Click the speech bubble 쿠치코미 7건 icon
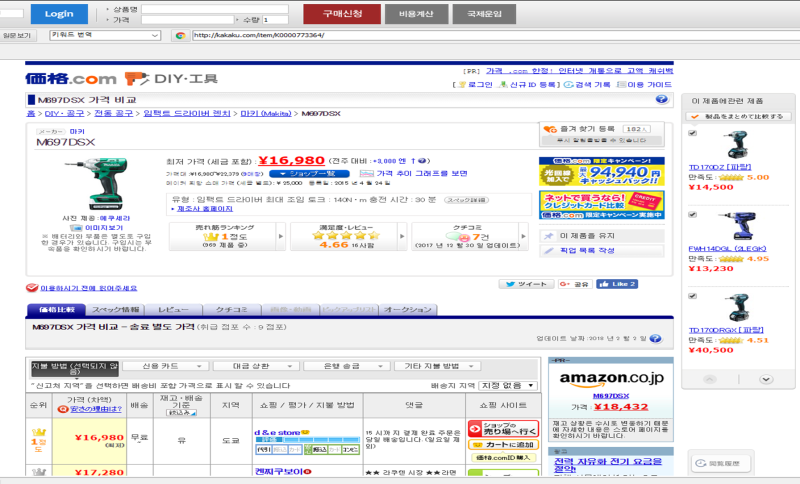Viewport: 800px width, 484px height. click(458, 237)
